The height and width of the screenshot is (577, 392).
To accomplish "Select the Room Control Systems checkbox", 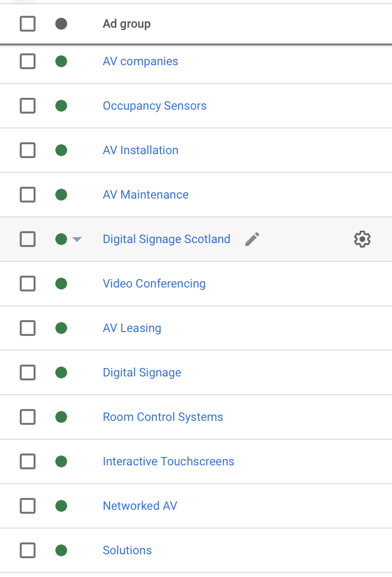I will coord(28,417).
